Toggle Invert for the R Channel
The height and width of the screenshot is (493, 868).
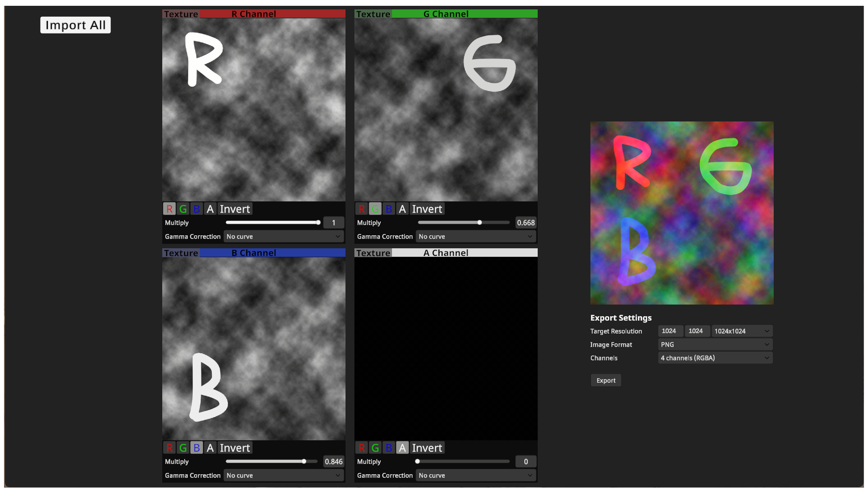point(235,209)
